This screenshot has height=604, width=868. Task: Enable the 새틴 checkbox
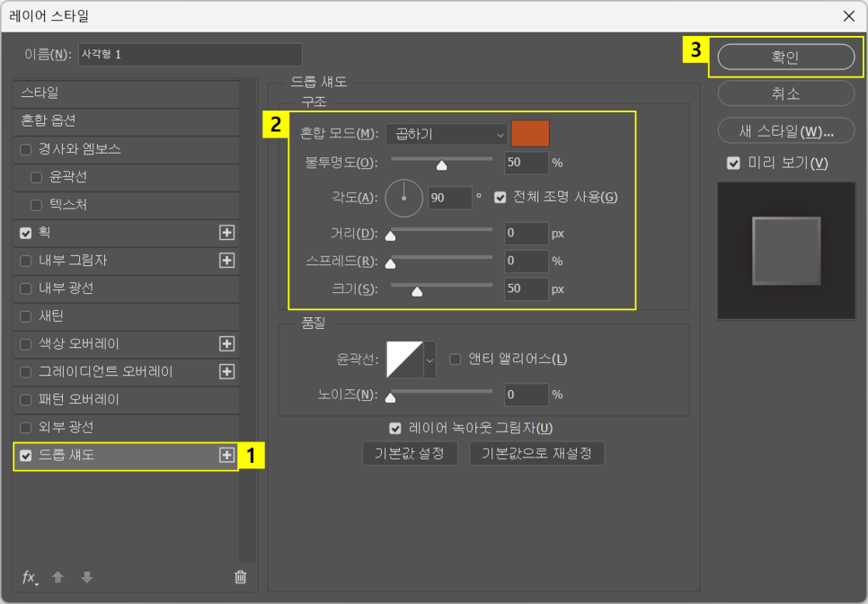(x=25, y=316)
